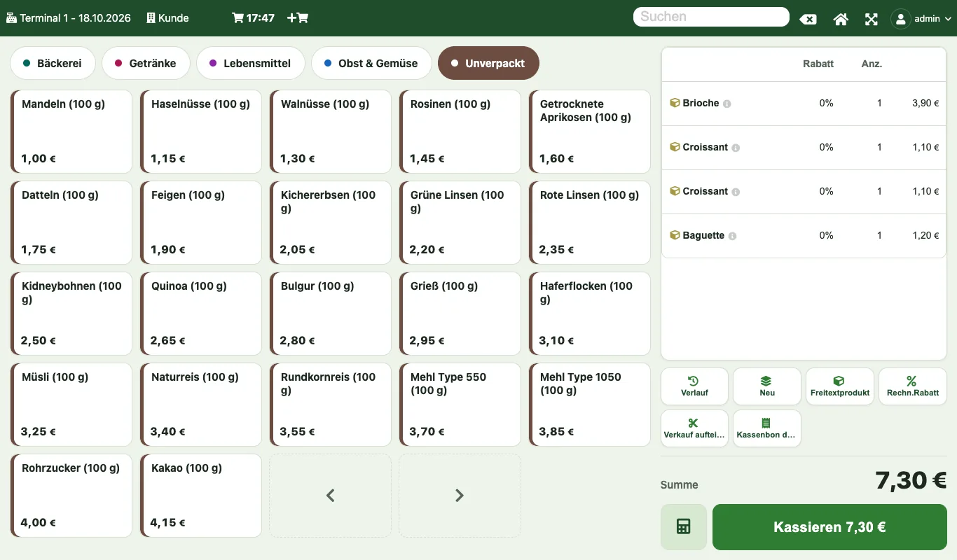Image resolution: width=957 pixels, height=560 pixels.
Task: Click the info icon next to Baguette
Action: click(x=733, y=236)
